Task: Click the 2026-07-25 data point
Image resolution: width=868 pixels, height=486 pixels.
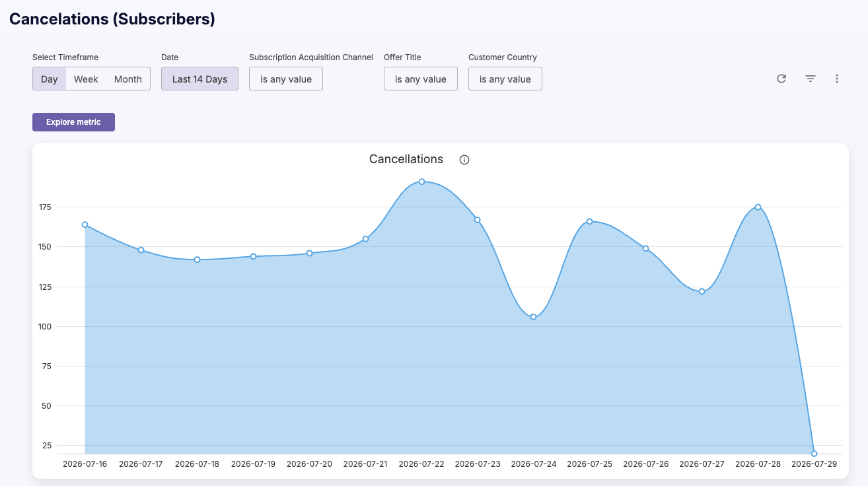Action: [x=589, y=221]
